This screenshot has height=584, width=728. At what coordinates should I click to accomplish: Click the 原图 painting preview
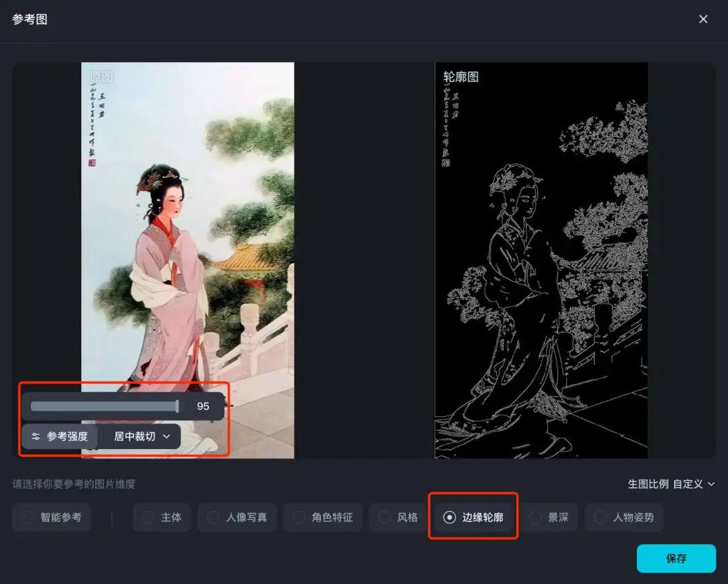click(187, 260)
